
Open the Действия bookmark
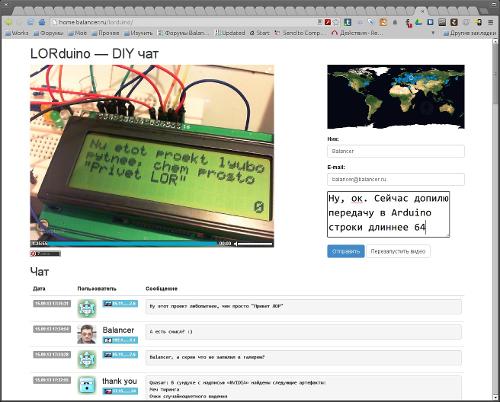[357, 33]
